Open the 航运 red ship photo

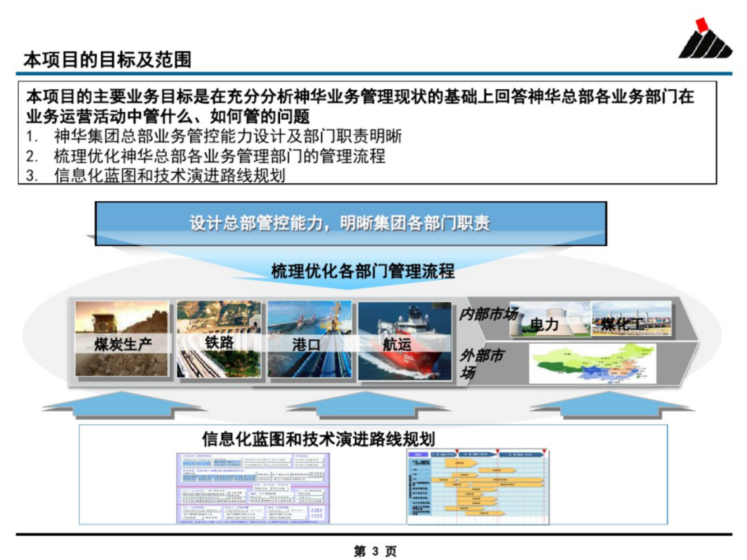pos(405,340)
